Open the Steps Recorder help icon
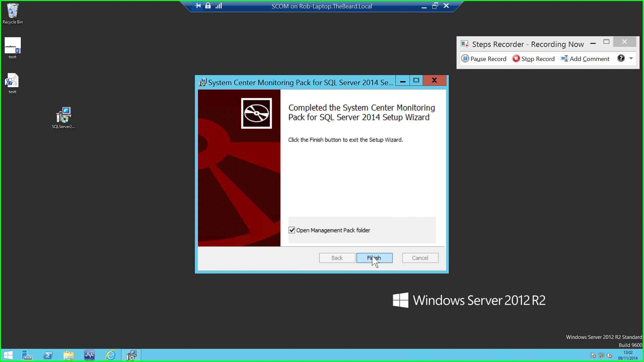 point(621,58)
